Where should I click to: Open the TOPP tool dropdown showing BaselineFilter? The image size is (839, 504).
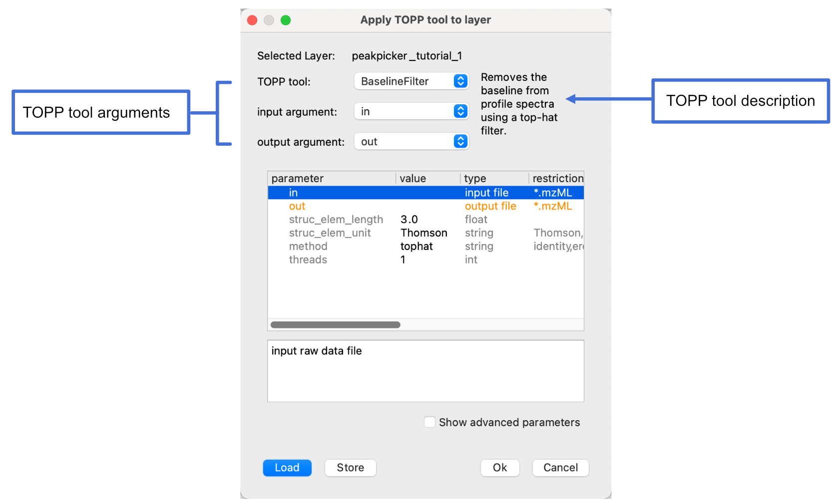(x=411, y=81)
